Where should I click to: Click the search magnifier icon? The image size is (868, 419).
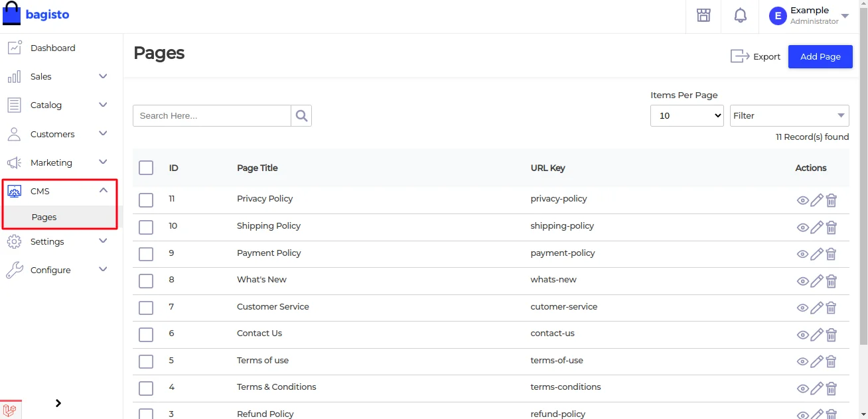point(301,115)
